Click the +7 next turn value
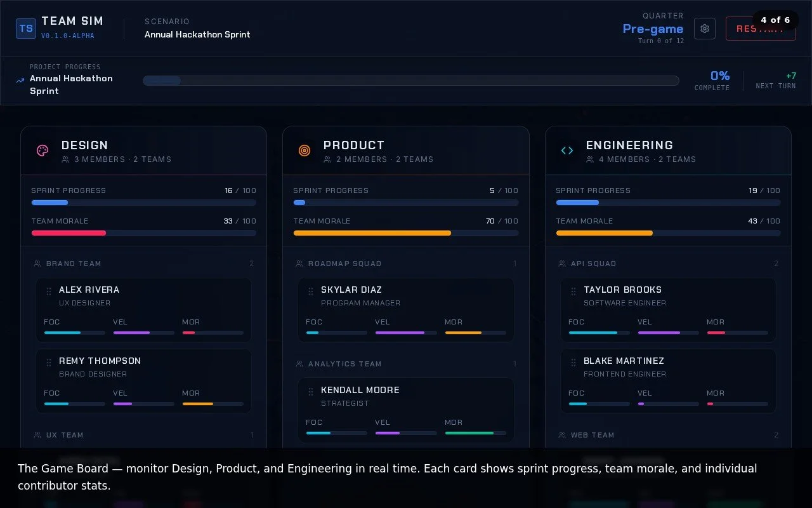The image size is (812, 508). [791, 76]
